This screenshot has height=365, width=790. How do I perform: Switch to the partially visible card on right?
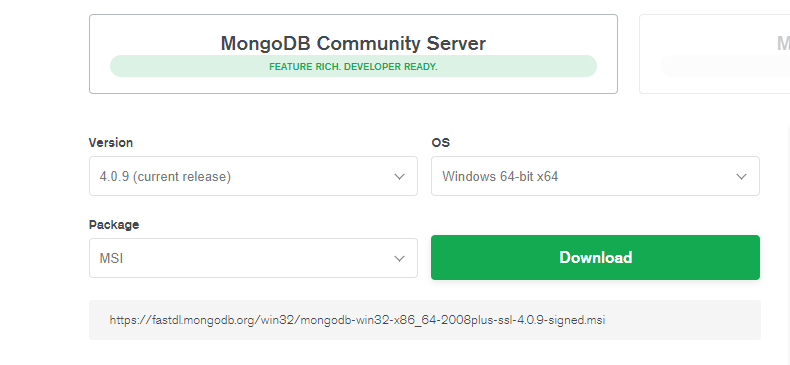(714, 54)
